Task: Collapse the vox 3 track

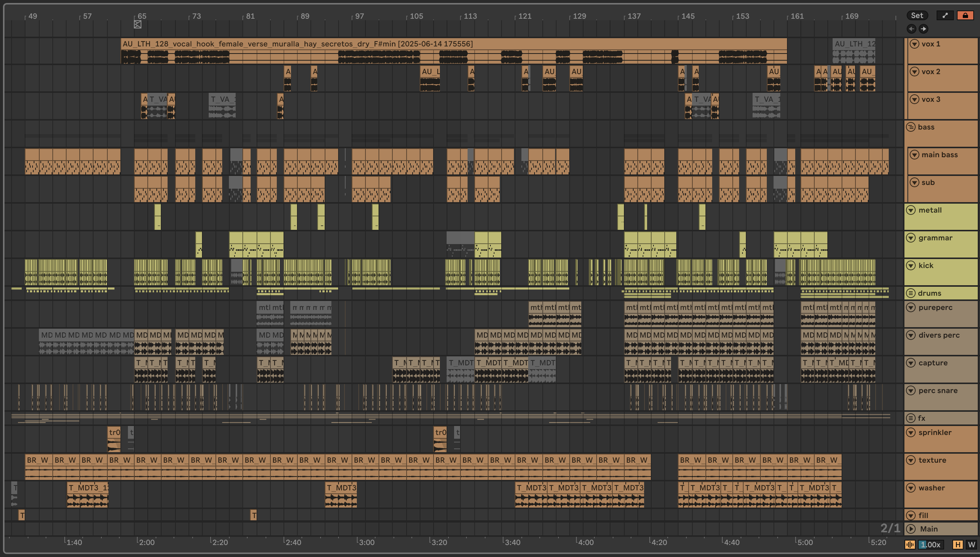Action: [914, 100]
